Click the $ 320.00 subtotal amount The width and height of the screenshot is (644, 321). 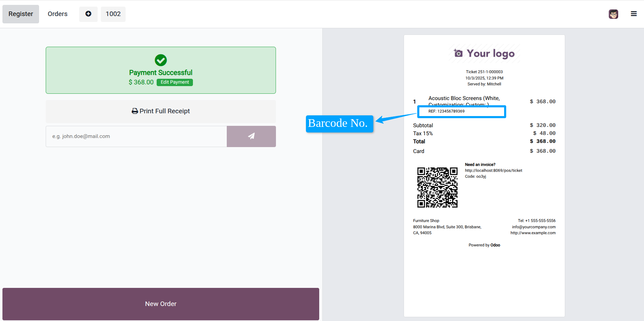542,125
